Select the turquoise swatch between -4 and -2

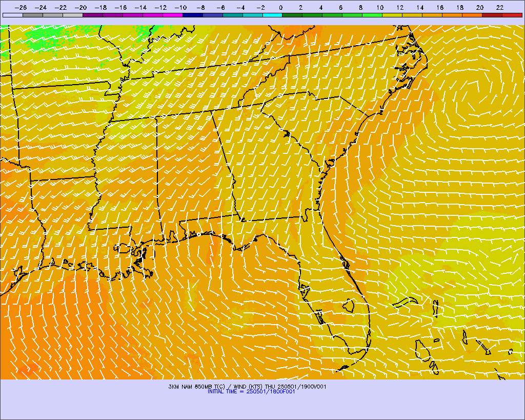pyautogui.click(x=252, y=15)
